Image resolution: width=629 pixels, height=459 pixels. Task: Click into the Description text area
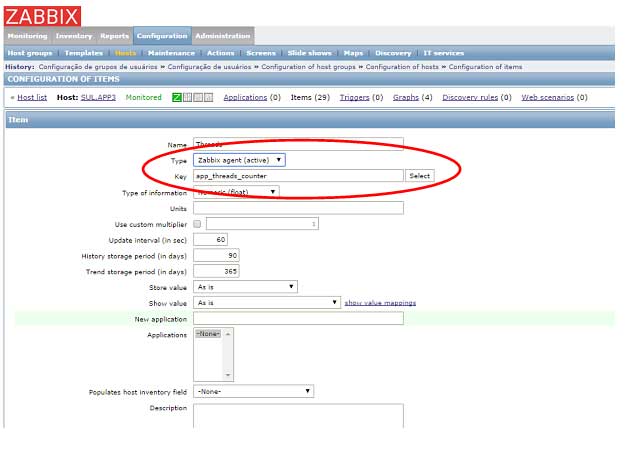298,416
